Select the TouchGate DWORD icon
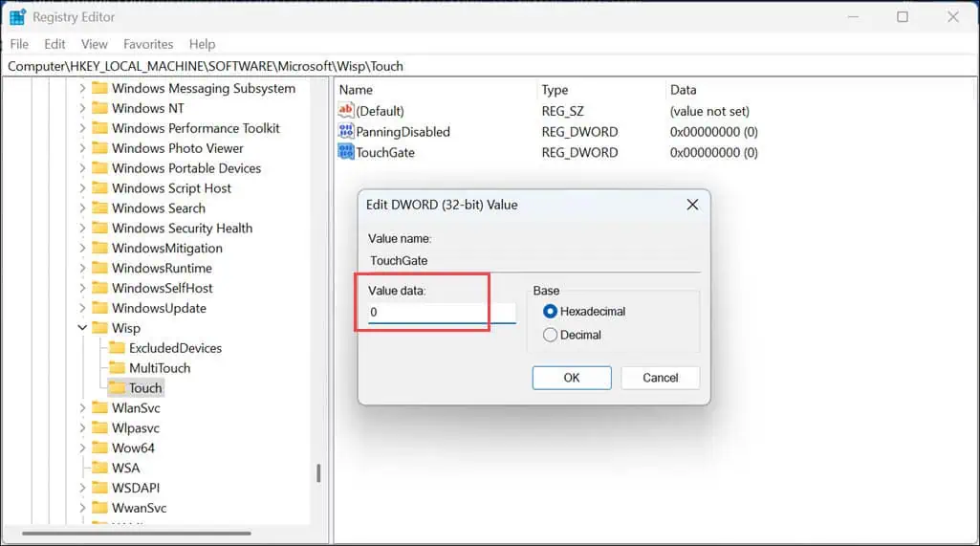The height and width of the screenshot is (546, 980). pyautogui.click(x=345, y=152)
